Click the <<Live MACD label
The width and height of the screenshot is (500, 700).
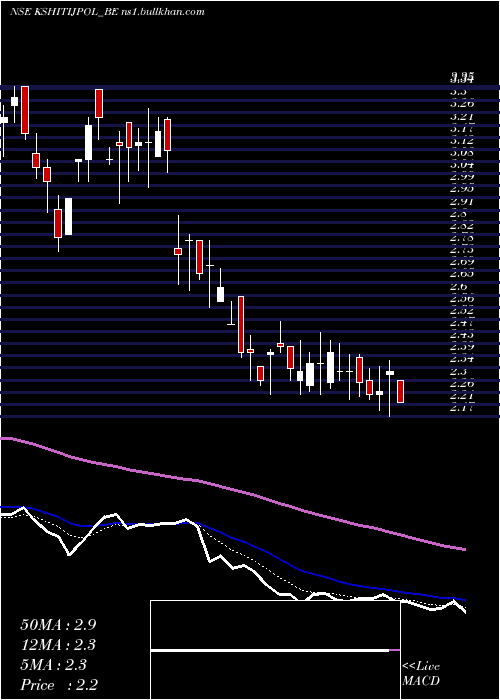[x=421, y=674]
